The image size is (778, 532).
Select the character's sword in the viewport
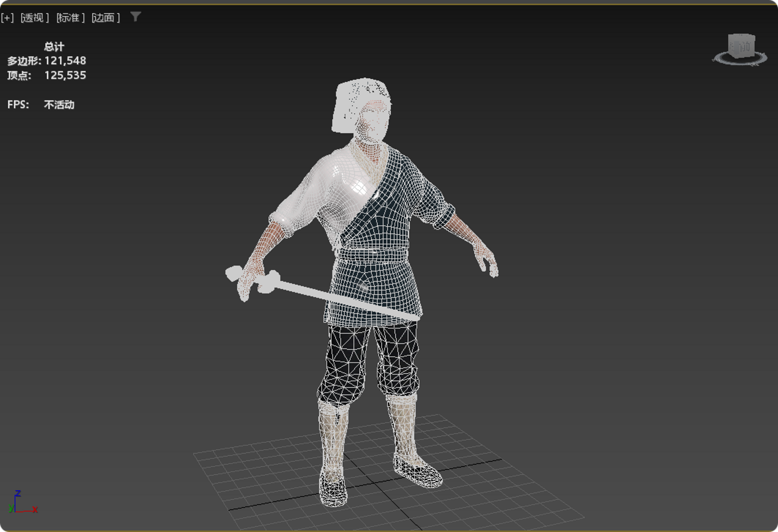(322, 295)
